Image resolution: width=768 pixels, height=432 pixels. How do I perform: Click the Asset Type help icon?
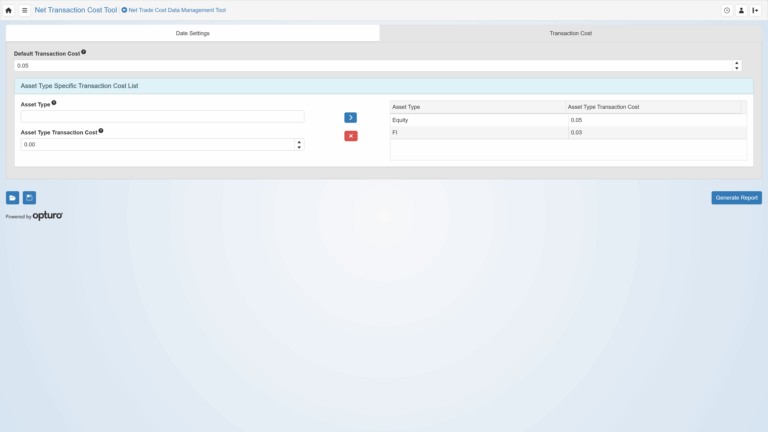[x=54, y=103]
